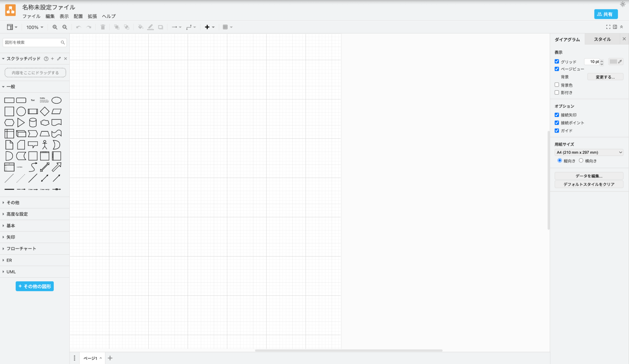Viewport: 629px width, 364px height.
Task: Click the zoom out magnifier icon
Action: tap(65, 27)
